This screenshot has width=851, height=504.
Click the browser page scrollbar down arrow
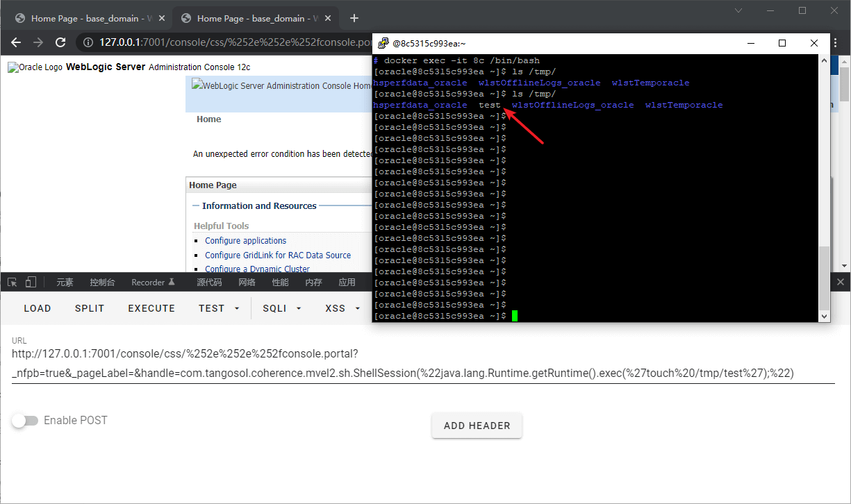tap(844, 265)
